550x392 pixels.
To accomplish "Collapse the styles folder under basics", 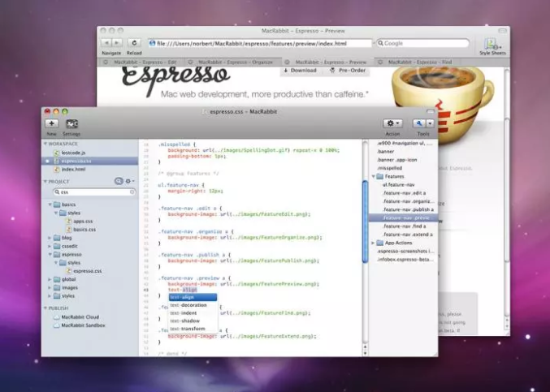I will pyautogui.click(x=56, y=213).
